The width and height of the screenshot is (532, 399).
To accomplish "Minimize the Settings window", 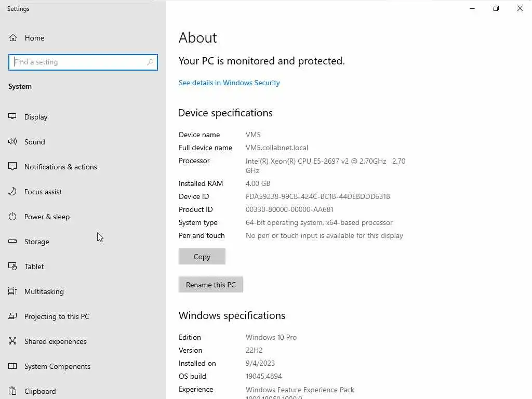I will [x=472, y=8].
